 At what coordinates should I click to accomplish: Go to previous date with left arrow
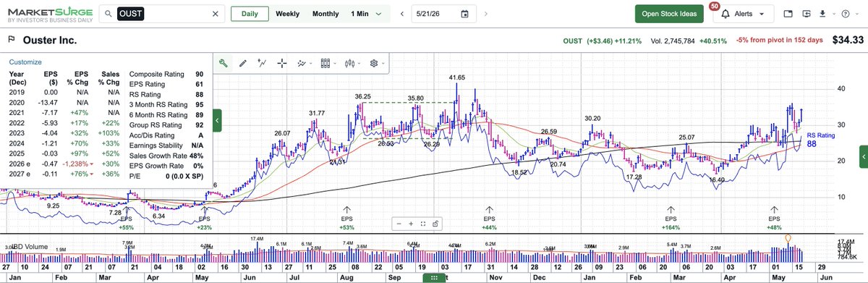401,14
